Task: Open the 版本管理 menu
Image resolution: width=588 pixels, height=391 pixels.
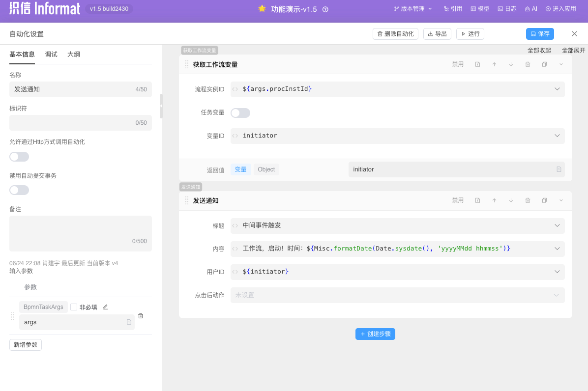Action: tap(413, 9)
